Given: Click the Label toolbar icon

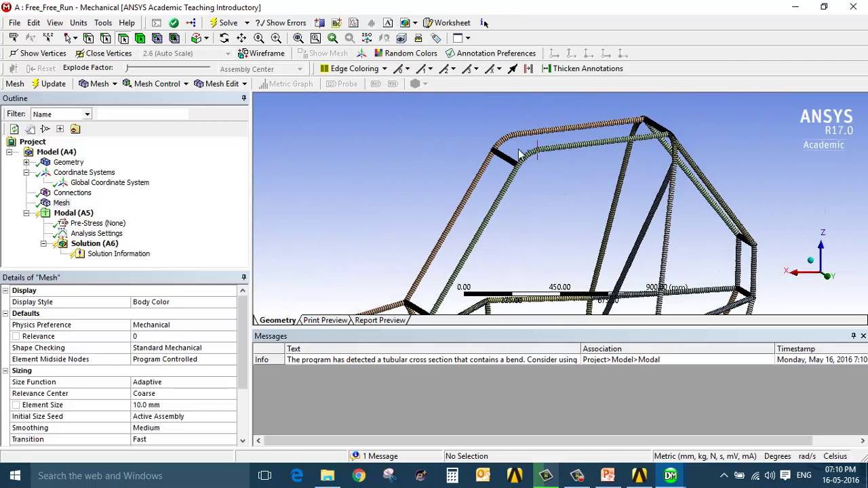Looking at the screenshot, I should (x=13, y=38).
